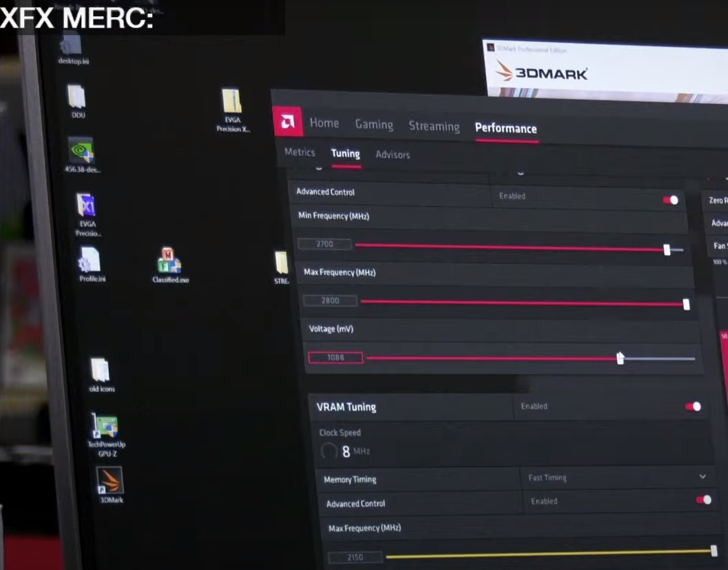Open the NVIDIA 456.38 driver installer icon

81,155
